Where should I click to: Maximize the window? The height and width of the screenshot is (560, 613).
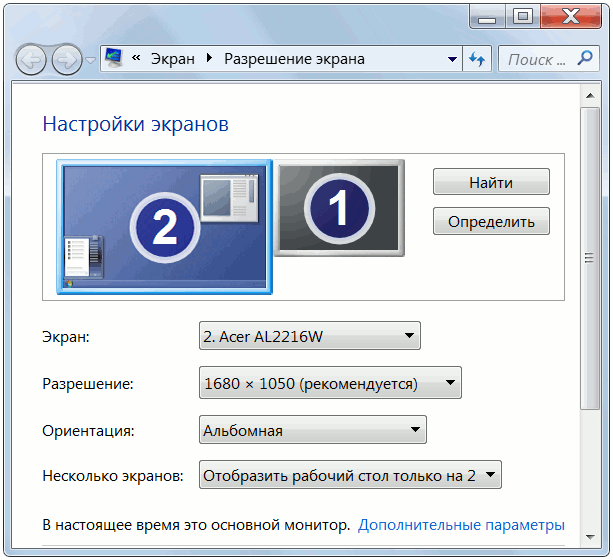(523, 17)
